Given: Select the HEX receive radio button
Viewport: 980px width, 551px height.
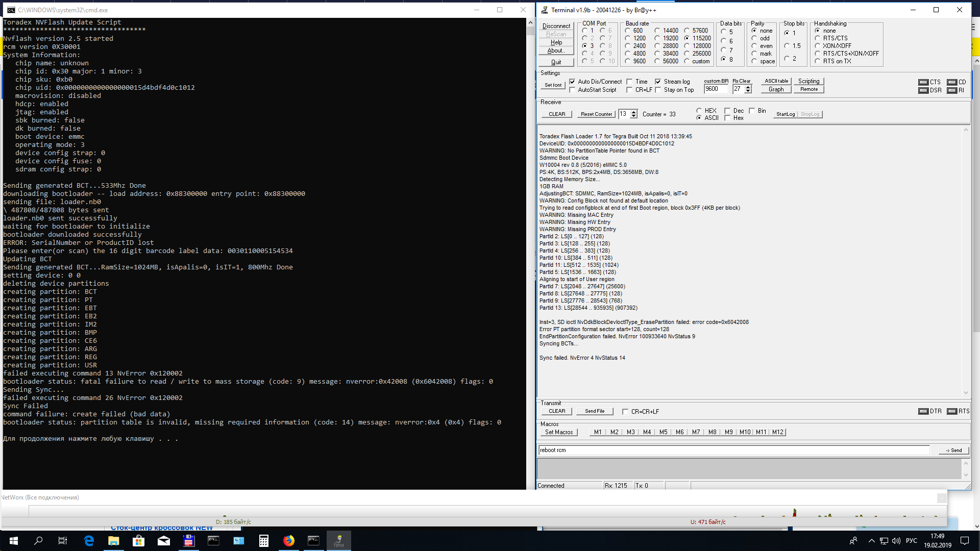Looking at the screenshot, I should (699, 111).
